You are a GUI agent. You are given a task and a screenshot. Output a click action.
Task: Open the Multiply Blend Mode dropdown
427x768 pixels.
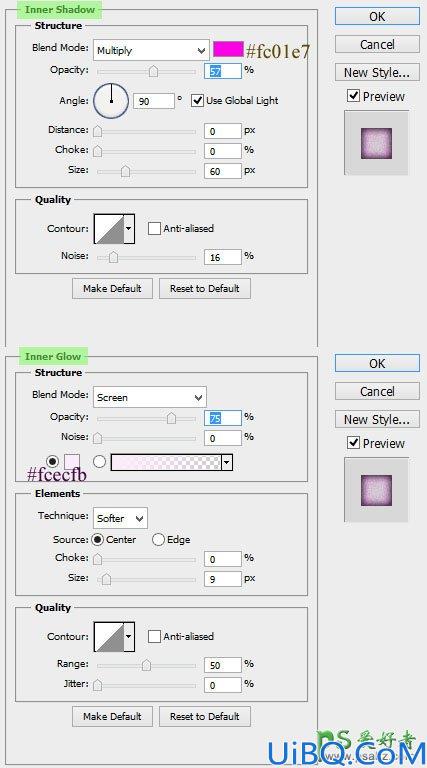151,50
